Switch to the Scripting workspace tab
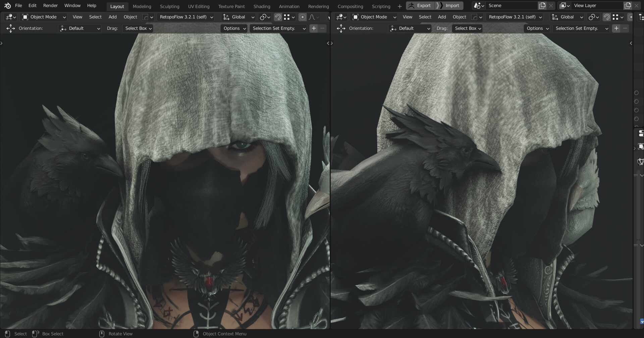 click(x=381, y=6)
